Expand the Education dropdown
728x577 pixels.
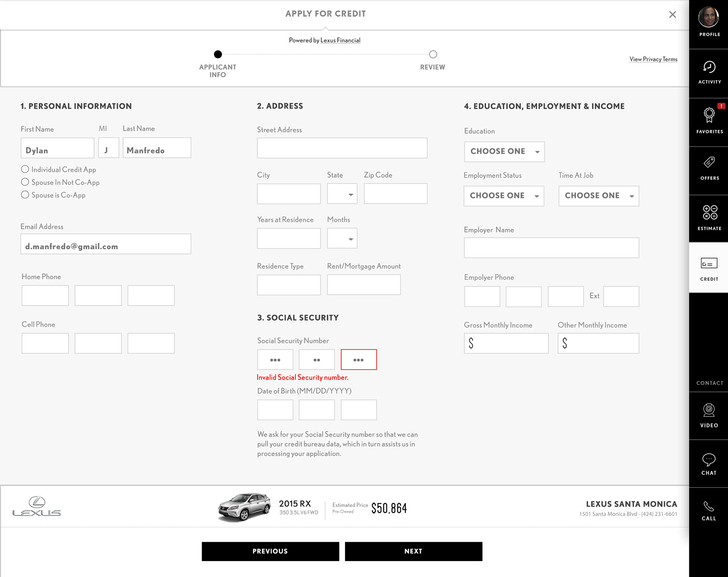[x=504, y=152]
